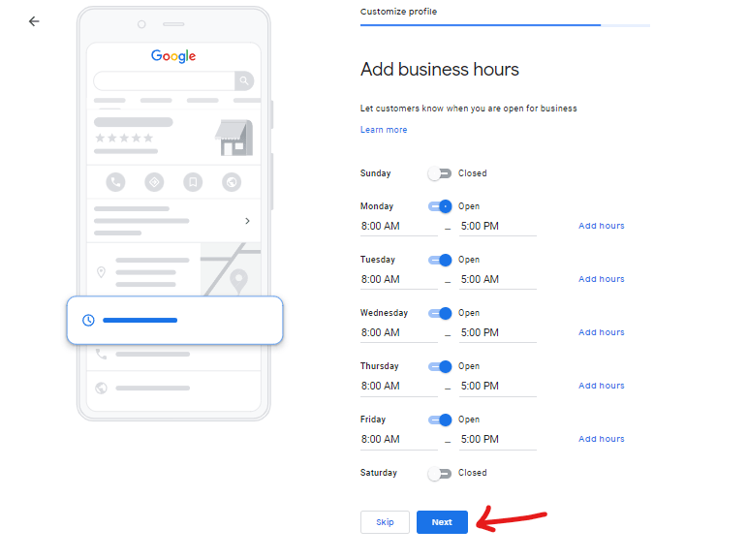This screenshot has height=560, width=748.
Task: Click the search box in phone preview
Action: (164, 80)
